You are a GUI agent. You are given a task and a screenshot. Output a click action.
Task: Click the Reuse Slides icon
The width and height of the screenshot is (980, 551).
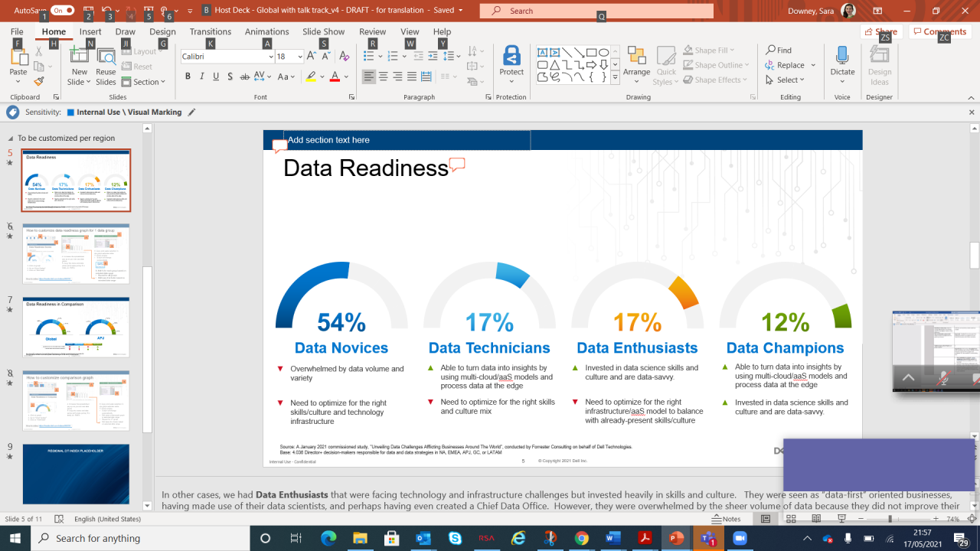click(x=106, y=64)
